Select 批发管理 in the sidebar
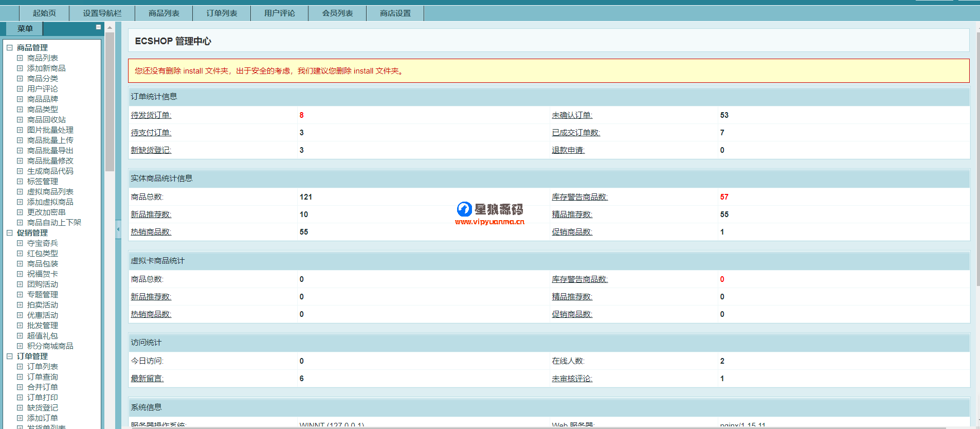 point(43,325)
